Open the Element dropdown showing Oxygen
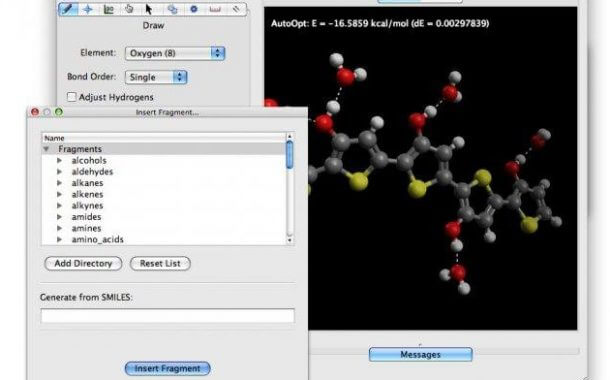 [175, 53]
